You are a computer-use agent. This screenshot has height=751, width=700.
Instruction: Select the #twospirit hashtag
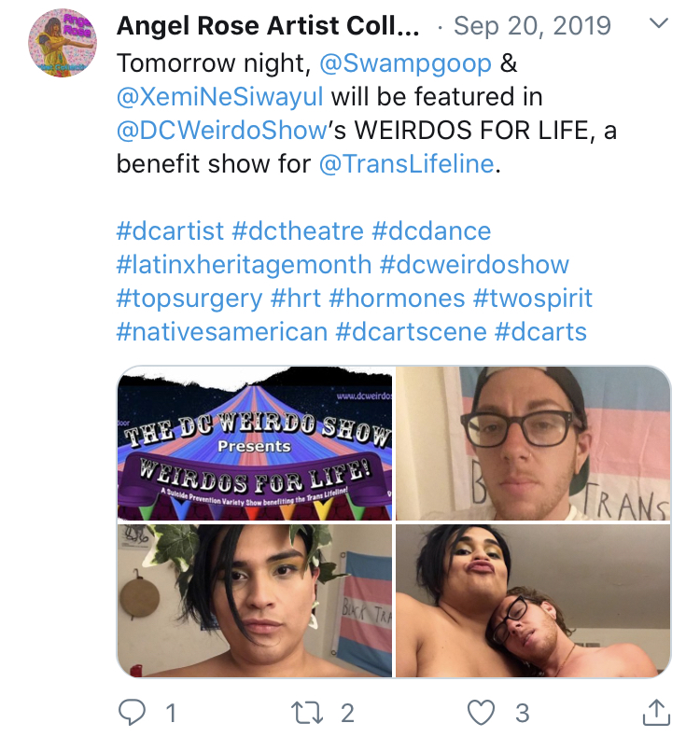coord(533,298)
